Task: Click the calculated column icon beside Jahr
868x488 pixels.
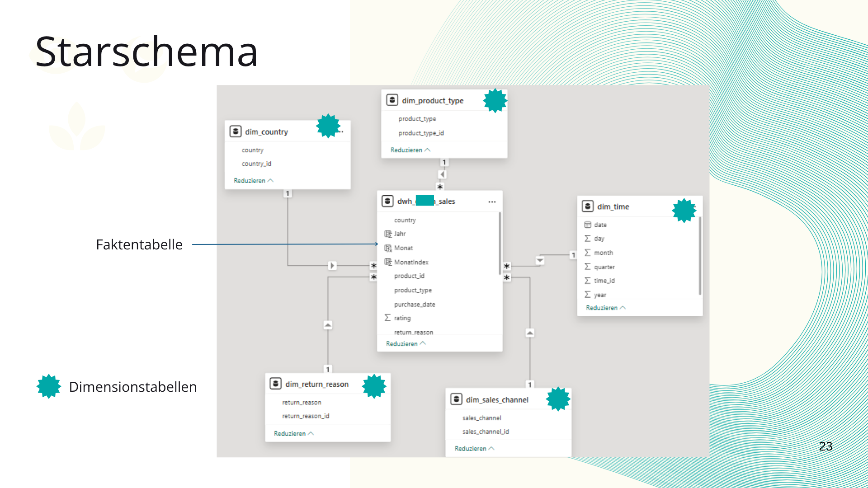Action: [x=387, y=234]
